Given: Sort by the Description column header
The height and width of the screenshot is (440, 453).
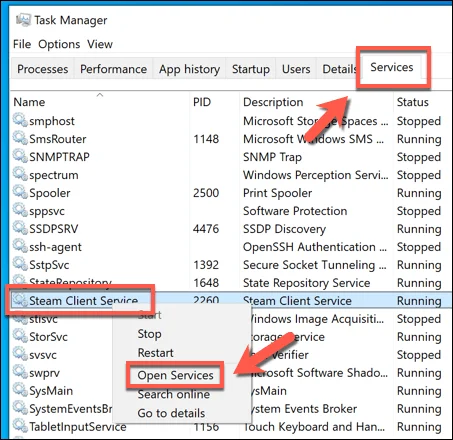Looking at the screenshot, I should (x=273, y=102).
